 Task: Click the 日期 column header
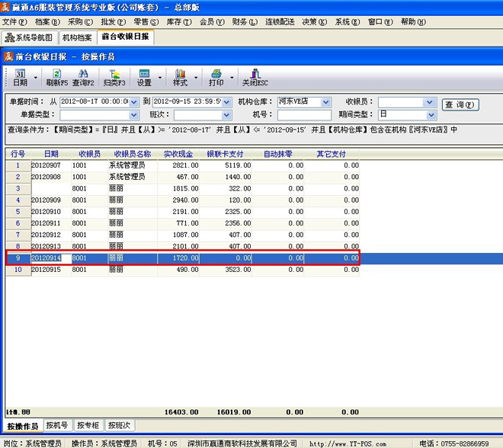tap(51, 154)
